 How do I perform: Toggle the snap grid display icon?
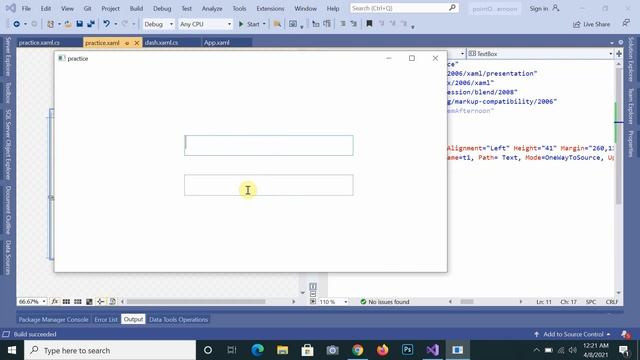pyautogui.click(x=66, y=302)
